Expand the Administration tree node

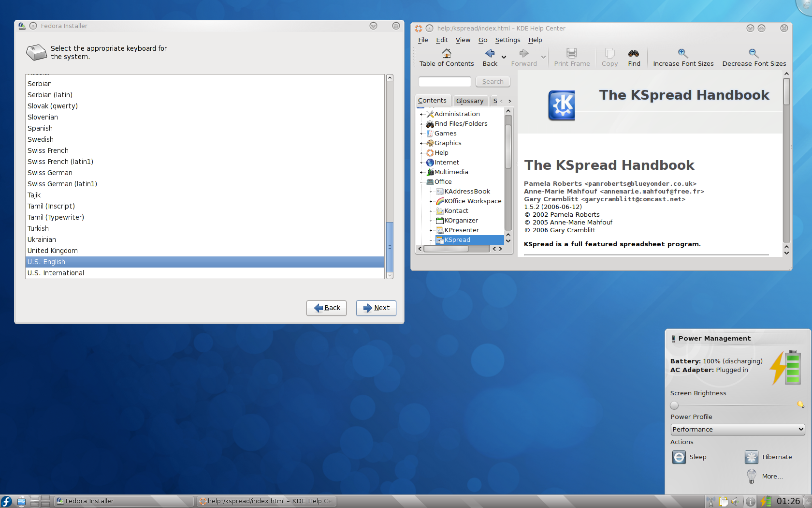421,114
